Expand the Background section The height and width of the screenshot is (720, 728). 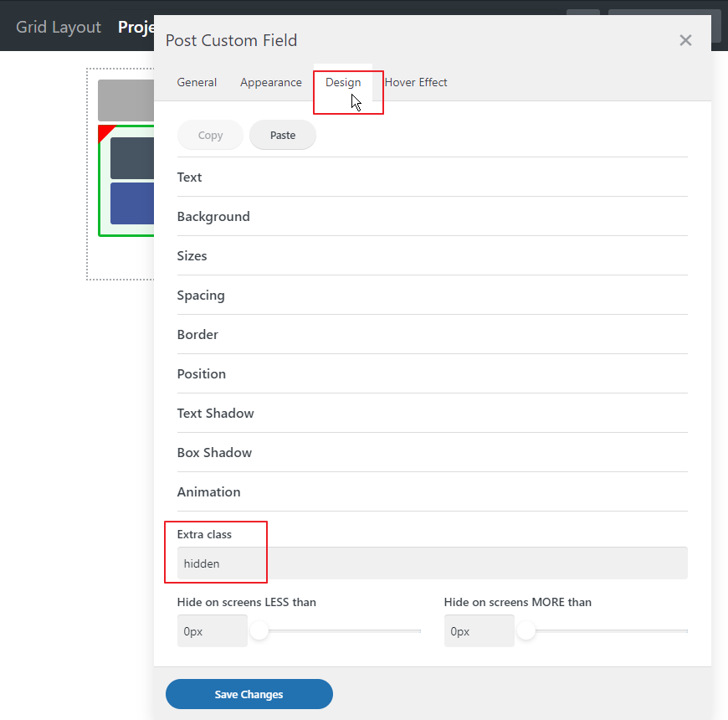[x=433, y=217]
